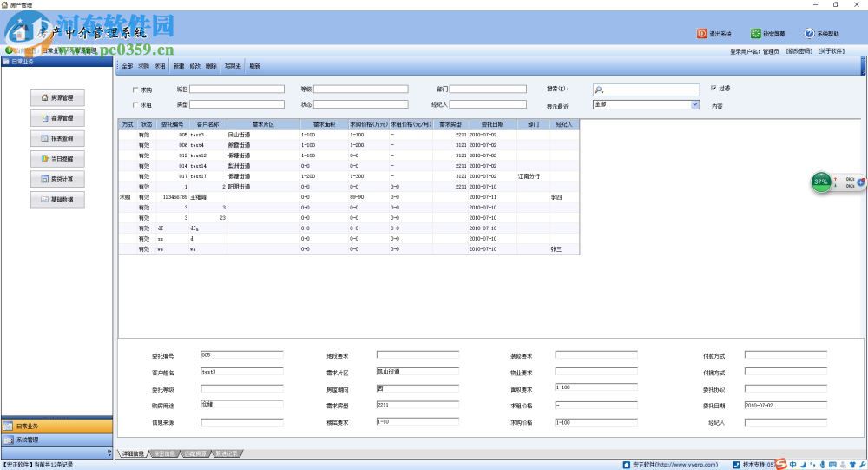Click the green 37% floating indicator
Image resolution: width=868 pixels, height=470 pixels.
(x=821, y=182)
